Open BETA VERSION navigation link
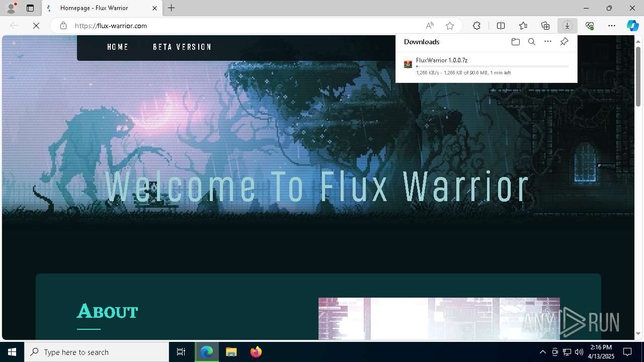The width and height of the screenshot is (644, 362). coord(182,47)
